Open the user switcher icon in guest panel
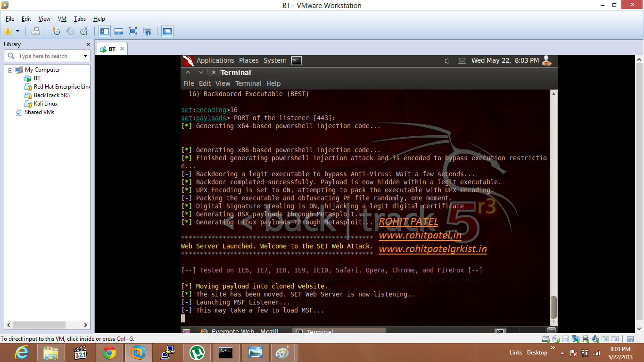Image resolution: width=644 pixels, height=362 pixels. 547,60
